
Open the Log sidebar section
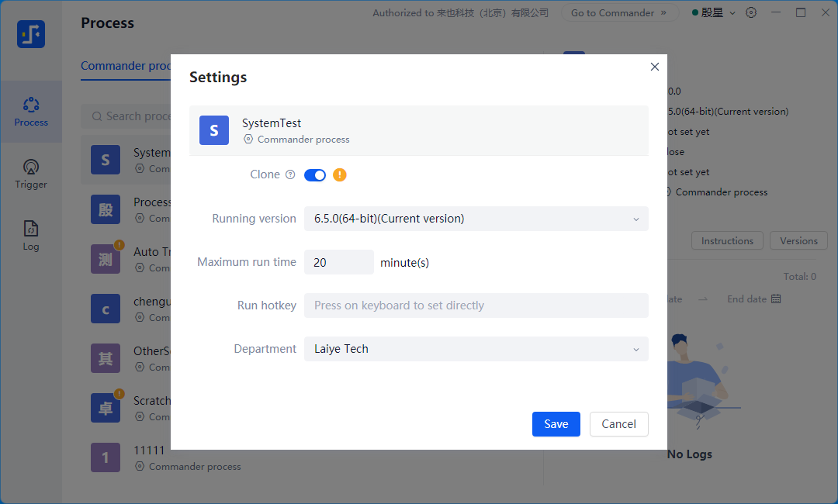point(31,236)
